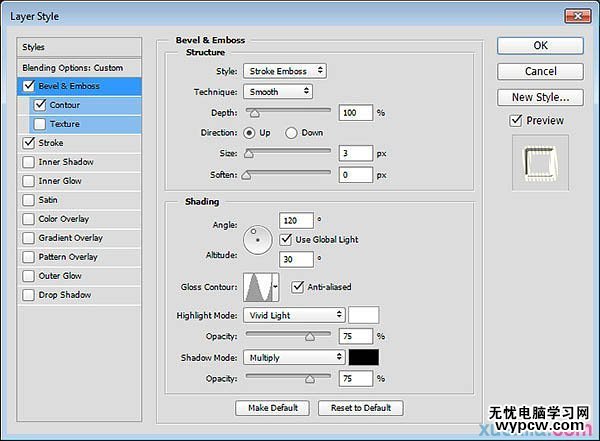Toggle Use Global Light checkbox
This screenshot has width=600, height=441.
[286, 240]
